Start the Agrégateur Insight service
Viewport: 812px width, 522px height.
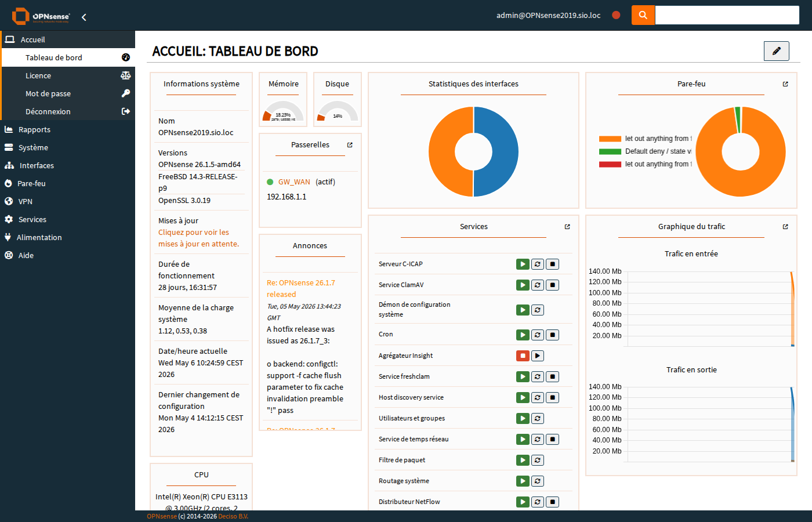(x=538, y=356)
